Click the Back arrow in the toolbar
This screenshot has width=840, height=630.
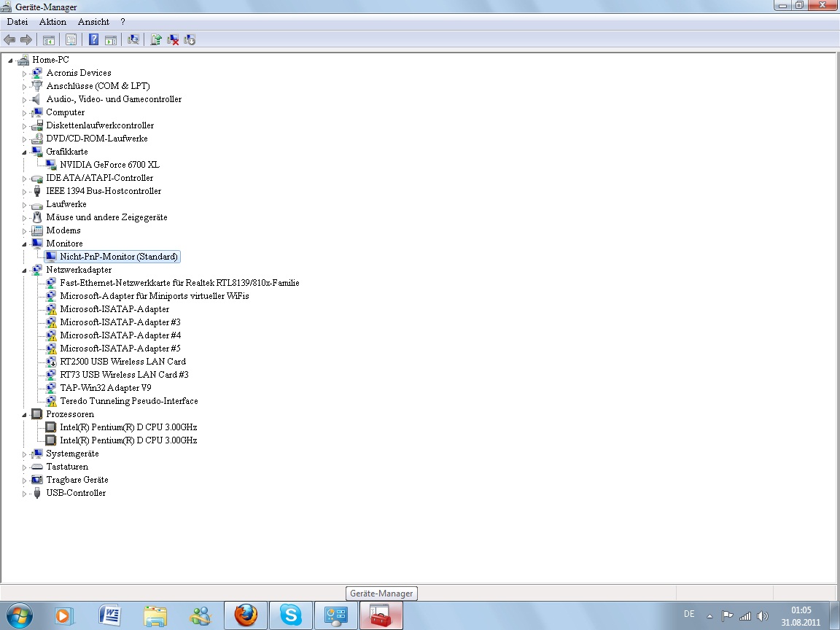pyautogui.click(x=9, y=39)
